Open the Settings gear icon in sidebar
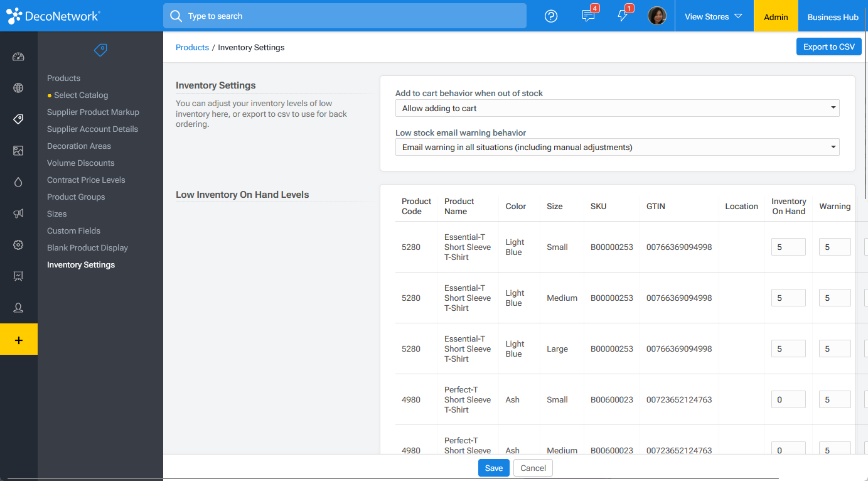This screenshot has height=481, width=868. click(19, 245)
